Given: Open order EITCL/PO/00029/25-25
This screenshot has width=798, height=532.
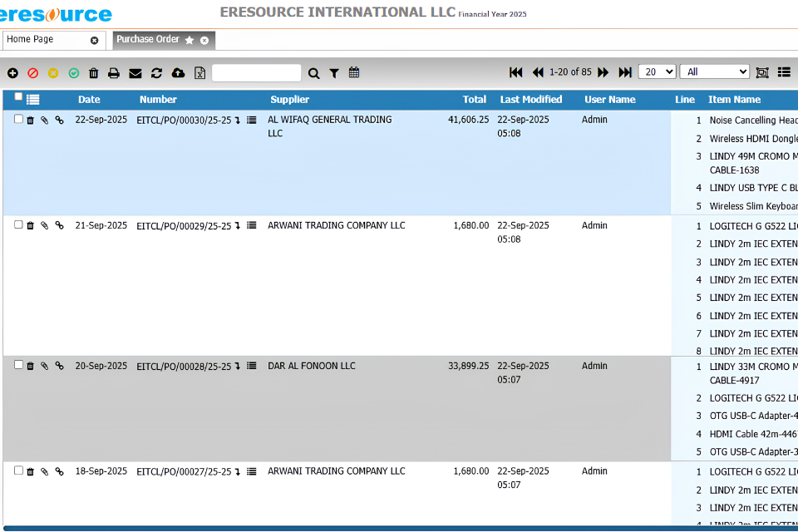Looking at the screenshot, I should point(184,226).
